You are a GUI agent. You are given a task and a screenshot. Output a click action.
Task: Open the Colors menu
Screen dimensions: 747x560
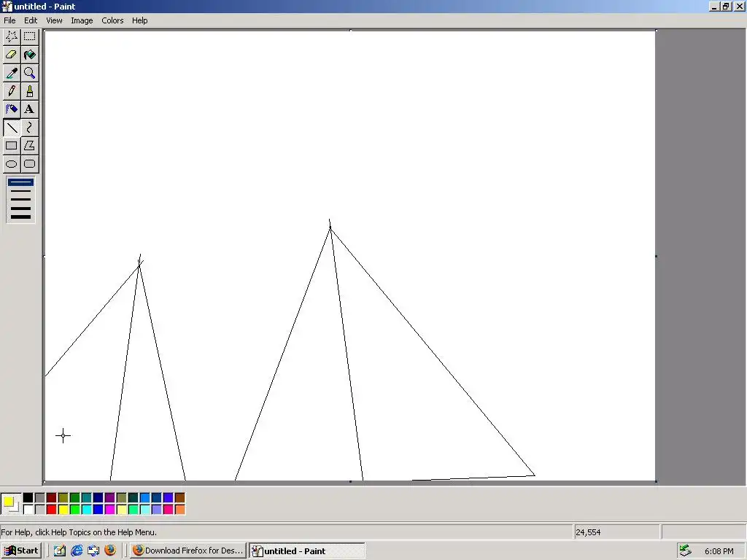[112, 20]
